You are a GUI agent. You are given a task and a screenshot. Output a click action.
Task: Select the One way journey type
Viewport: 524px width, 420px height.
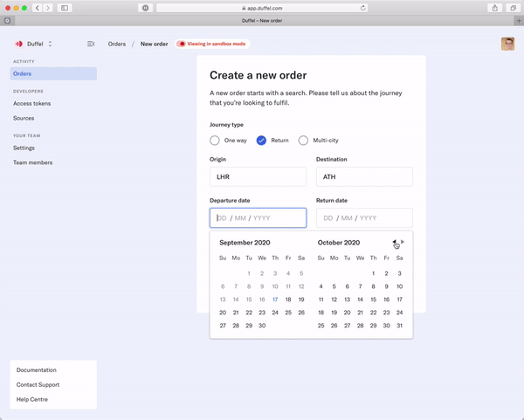tap(215, 141)
